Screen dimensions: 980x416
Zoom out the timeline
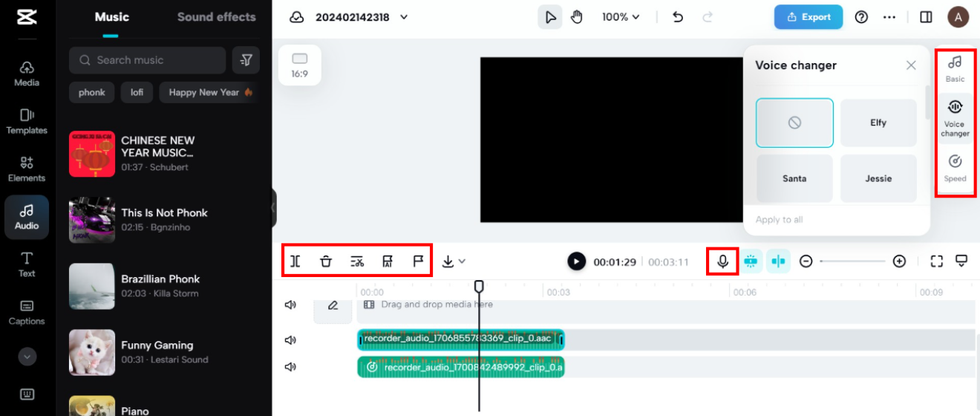click(x=806, y=261)
